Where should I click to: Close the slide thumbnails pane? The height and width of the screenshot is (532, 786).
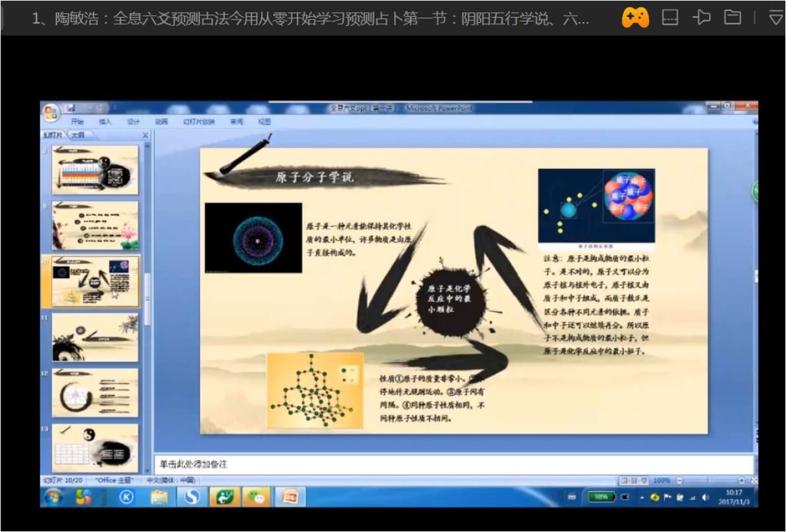(146, 135)
